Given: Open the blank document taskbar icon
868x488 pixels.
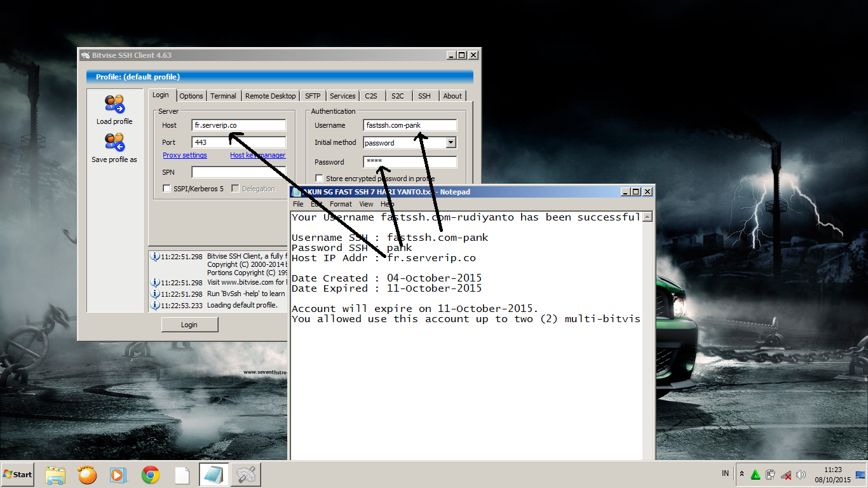Looking at the screenshot, I should pos(182,475).
